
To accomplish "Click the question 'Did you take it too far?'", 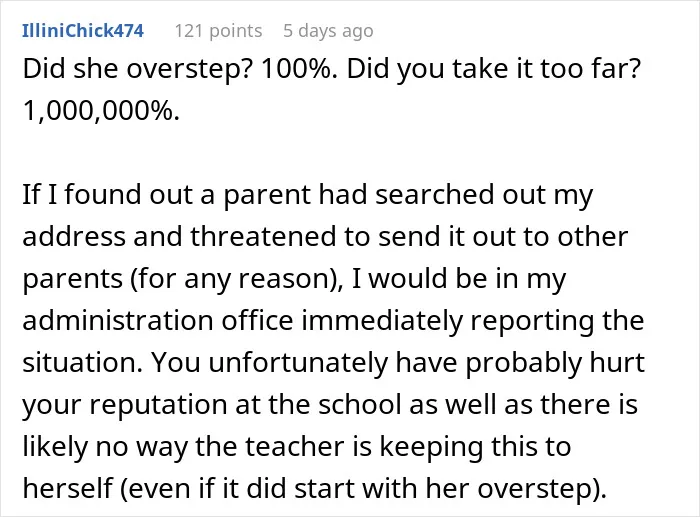I will tap(494, 69).
